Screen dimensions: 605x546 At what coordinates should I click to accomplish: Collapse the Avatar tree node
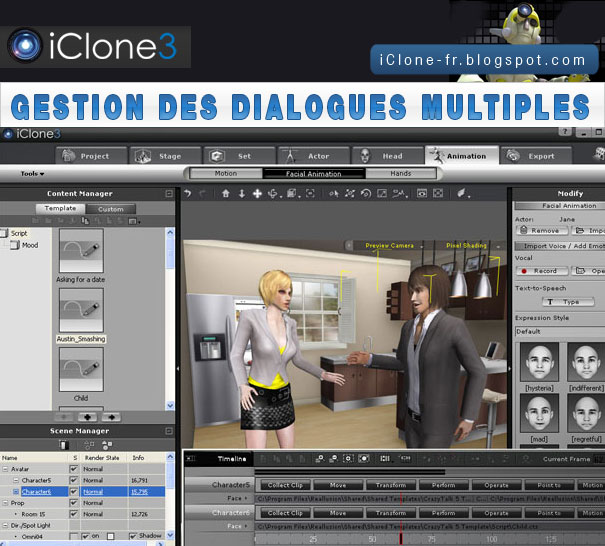coord(5,469)
